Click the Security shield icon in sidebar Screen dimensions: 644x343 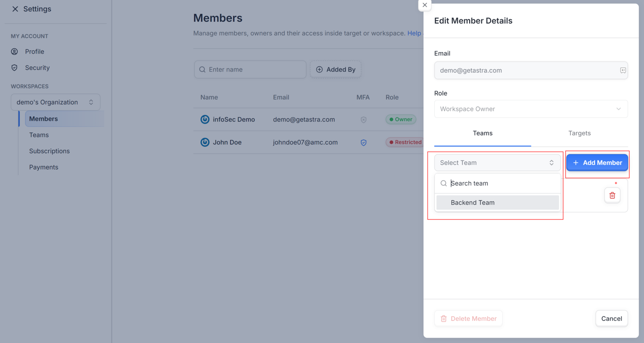tap(14, 68)
